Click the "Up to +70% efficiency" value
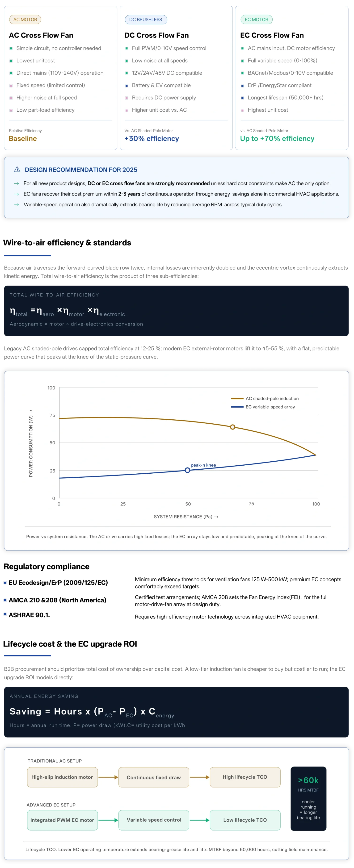The height and width of the screenshot is (868, 354). (x=277, y=138)
